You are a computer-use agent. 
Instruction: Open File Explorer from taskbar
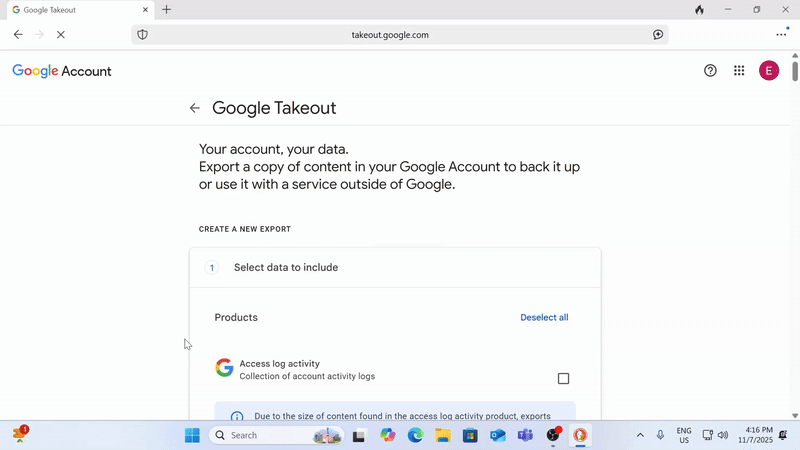(x=443, y=435)
